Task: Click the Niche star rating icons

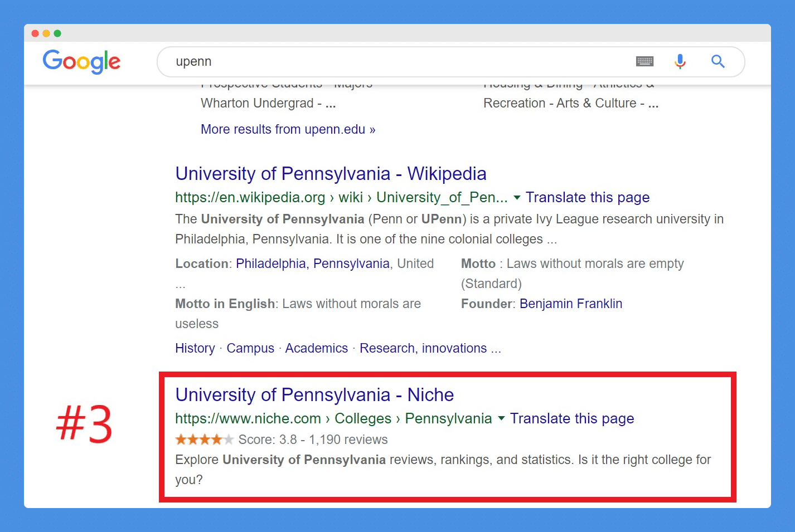Action: pyautogui.click(x=204, y=440)
